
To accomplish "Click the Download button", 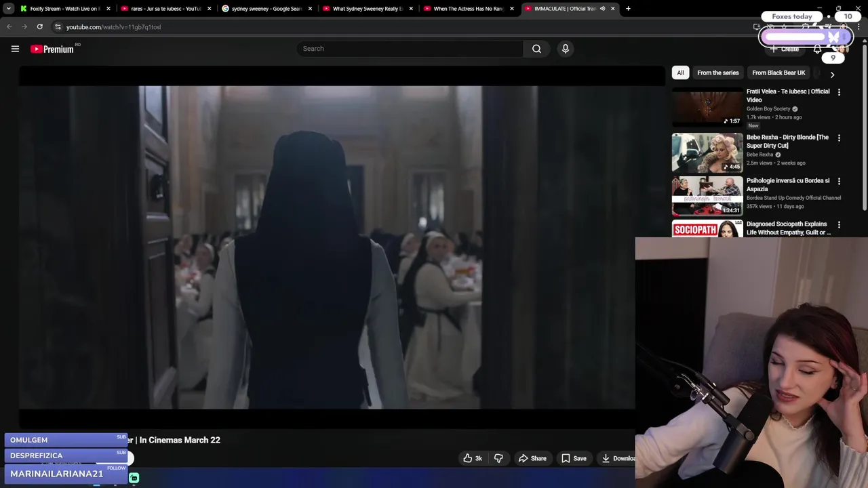I will 616,458.
